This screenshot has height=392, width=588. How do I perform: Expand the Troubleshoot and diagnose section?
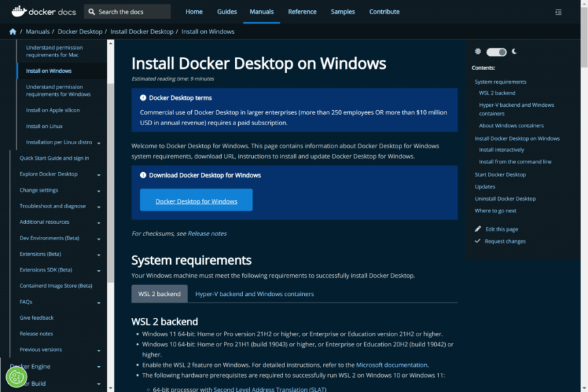(x=97, y=206)
